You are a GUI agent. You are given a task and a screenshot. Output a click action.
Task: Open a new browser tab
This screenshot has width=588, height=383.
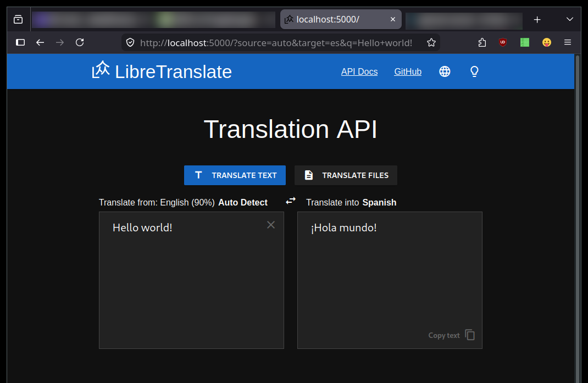tap(537, 19)
